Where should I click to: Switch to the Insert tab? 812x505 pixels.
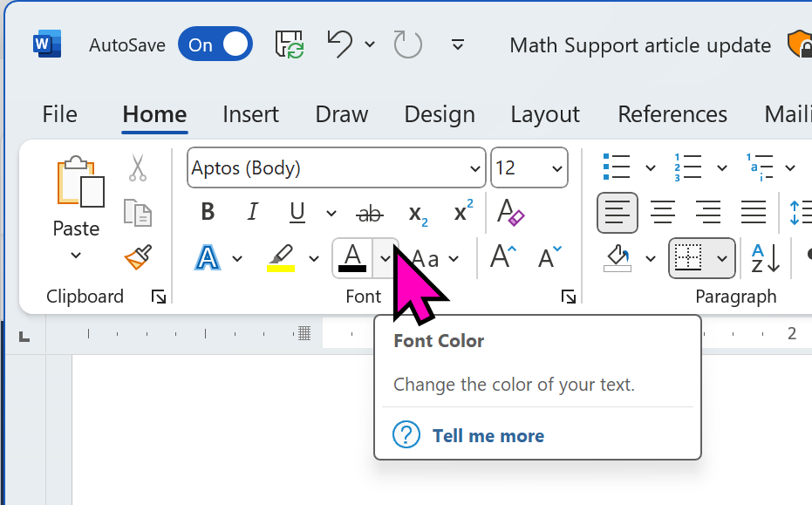(x=250, y=114)
